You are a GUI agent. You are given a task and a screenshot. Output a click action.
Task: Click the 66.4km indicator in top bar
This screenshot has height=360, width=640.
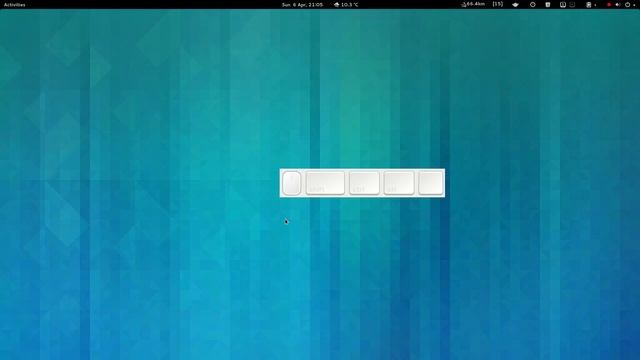tap(473, 4)
